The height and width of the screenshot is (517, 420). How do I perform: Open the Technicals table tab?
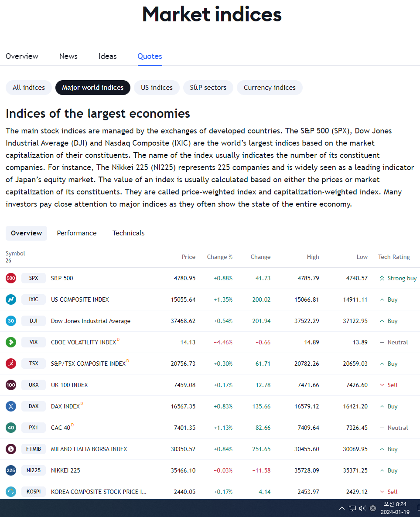coord(128,233)
